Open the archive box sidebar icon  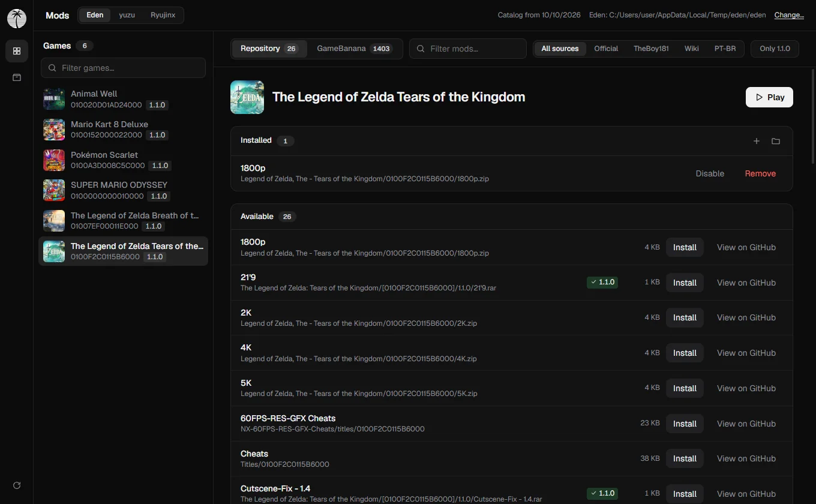[17, 77]
